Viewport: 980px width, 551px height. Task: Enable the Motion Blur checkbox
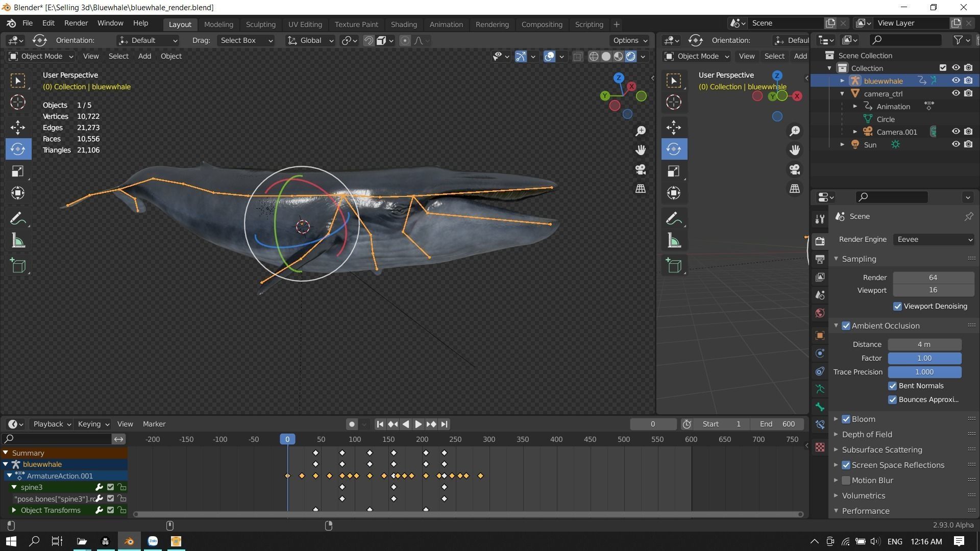tap(846, 481)
